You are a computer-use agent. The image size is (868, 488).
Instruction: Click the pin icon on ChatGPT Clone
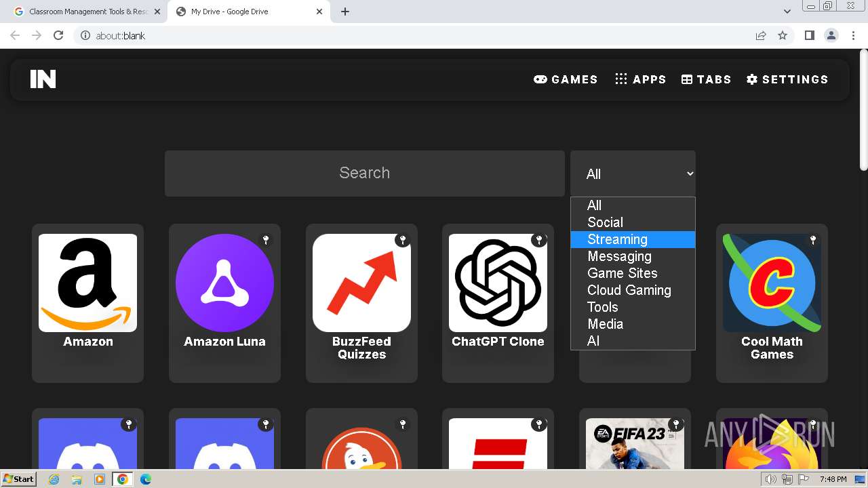(539, 240)
